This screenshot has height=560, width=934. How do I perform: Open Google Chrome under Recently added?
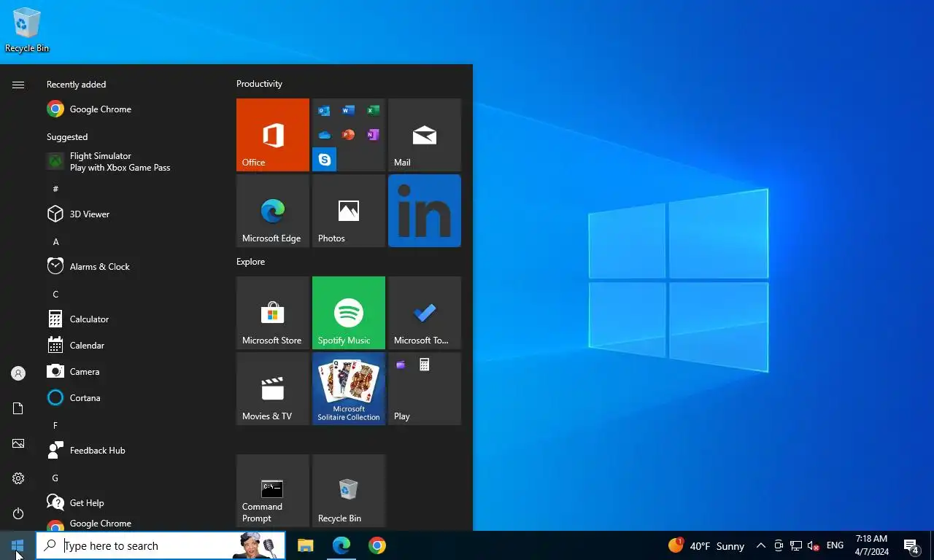(131, 109)
